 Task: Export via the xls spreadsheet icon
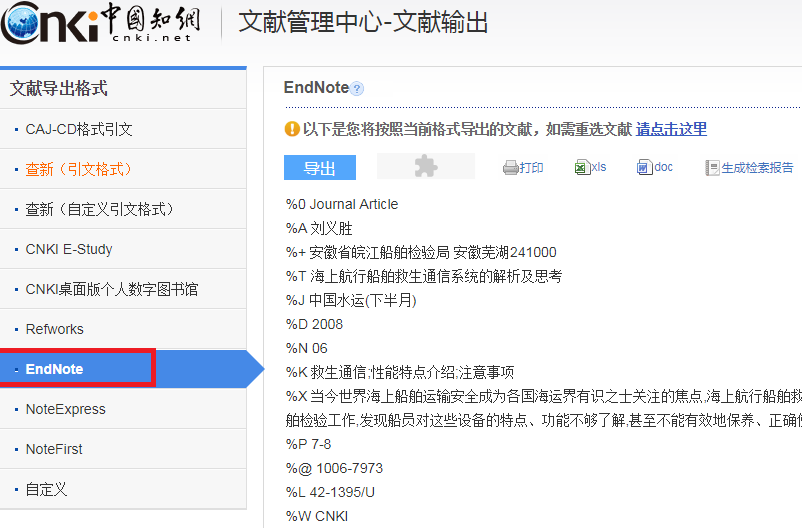(x=582, y=167)
